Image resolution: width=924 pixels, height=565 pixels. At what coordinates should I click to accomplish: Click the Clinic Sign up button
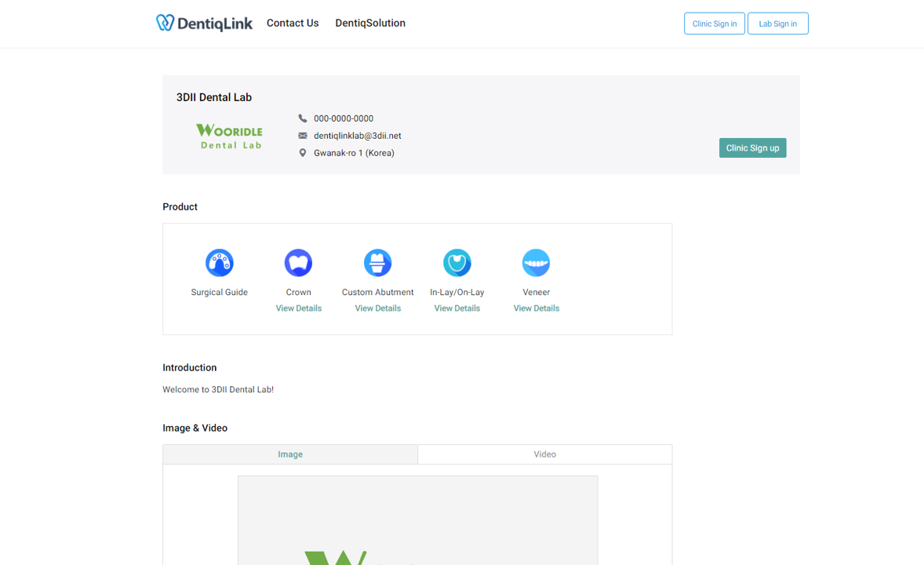(x=752, y=148)
